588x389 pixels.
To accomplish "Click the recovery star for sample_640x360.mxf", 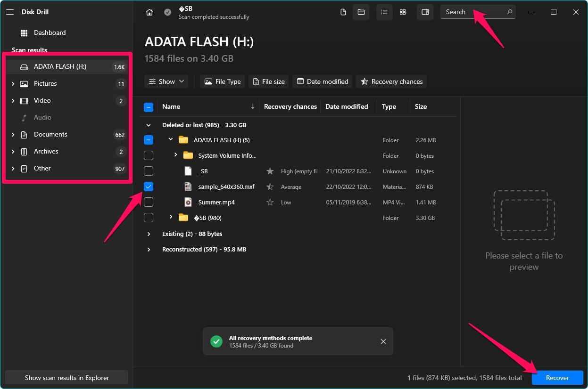I will coord(270,187).
